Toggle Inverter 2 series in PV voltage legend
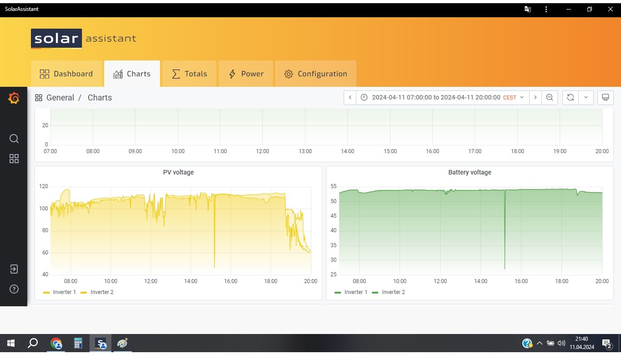 [x=102, y=292]
